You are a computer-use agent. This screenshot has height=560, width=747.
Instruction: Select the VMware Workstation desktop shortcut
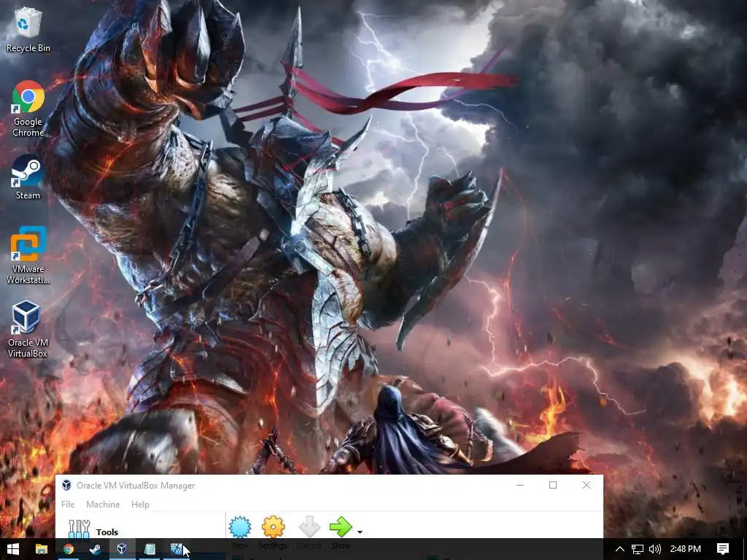tap(28, 255)
